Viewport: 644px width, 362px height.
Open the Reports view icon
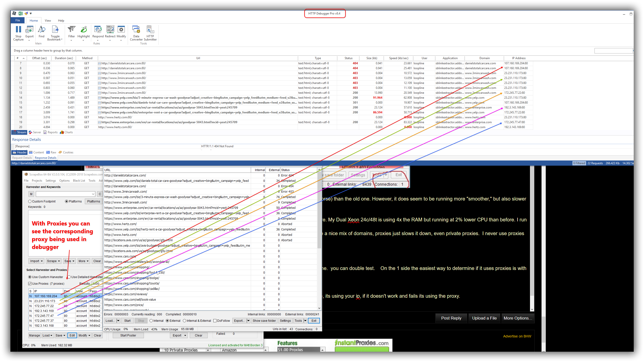click(45, 133)
